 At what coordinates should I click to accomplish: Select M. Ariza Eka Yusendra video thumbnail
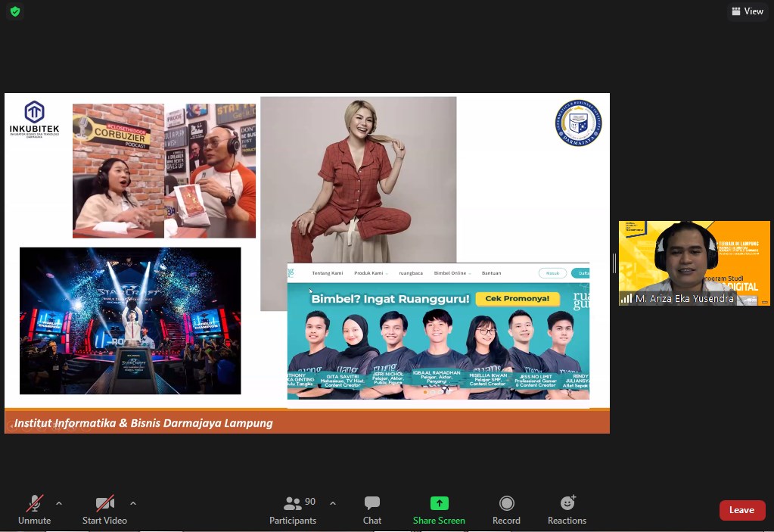point(694,263)
